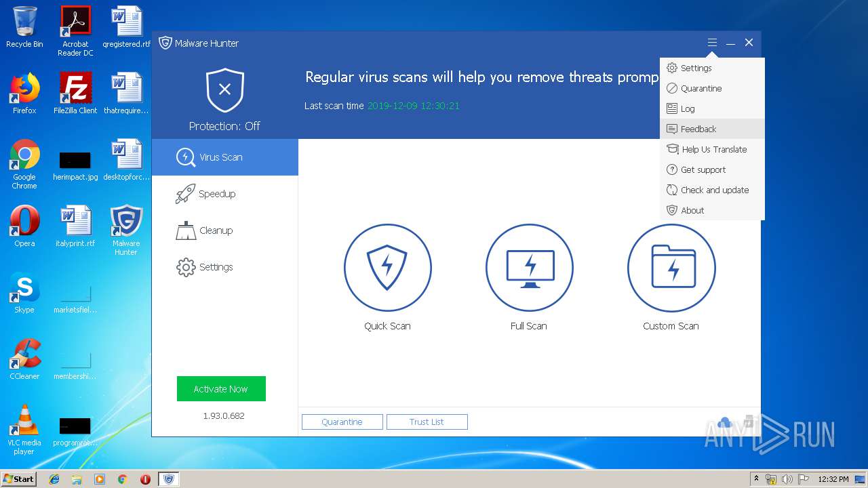The image size is (868, 488).
Task: Click Internet Explorer in the taskbar
Action: 54,479
